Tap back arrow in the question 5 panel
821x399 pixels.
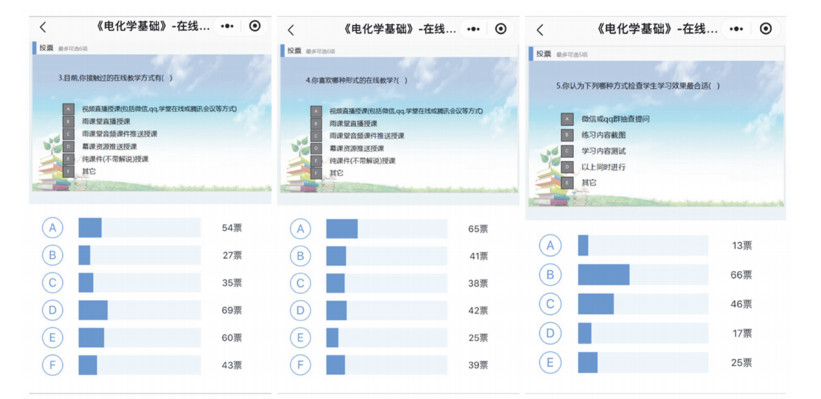(540, 30)
